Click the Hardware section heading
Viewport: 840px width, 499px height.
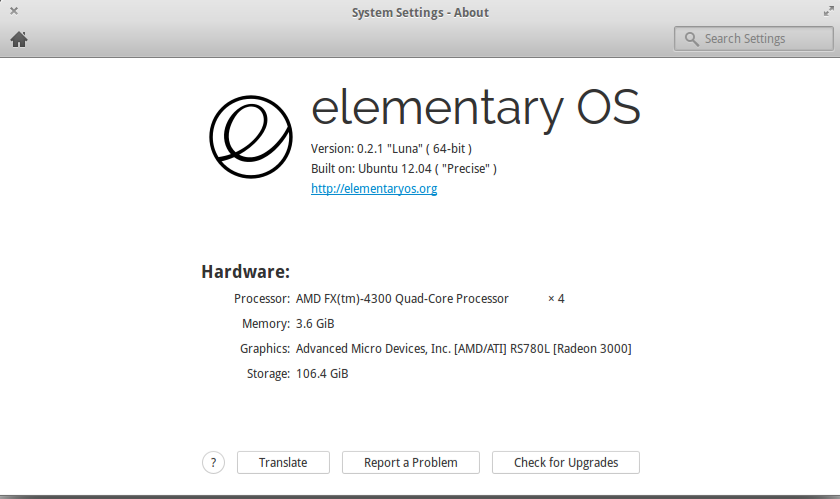point(245,271)
